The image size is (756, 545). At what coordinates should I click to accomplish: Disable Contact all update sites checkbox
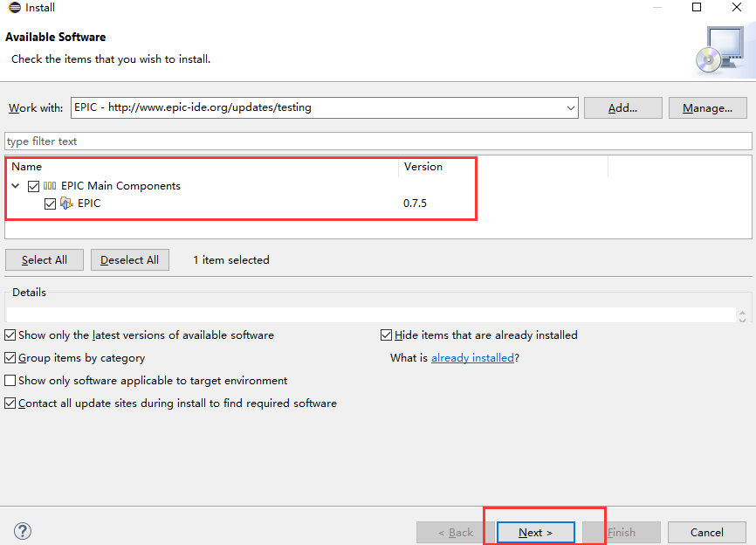(10, 403)
